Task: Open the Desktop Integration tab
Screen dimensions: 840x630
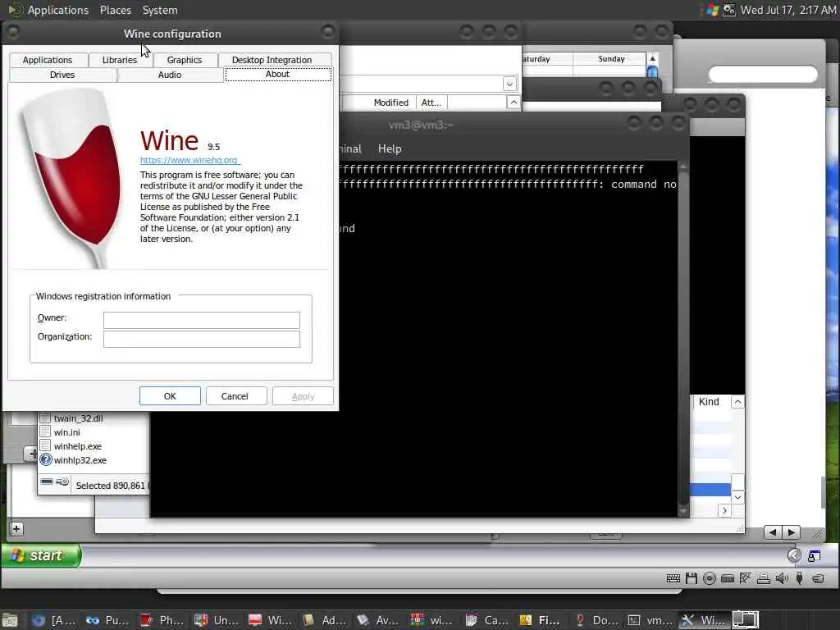Action: (272, 60)
